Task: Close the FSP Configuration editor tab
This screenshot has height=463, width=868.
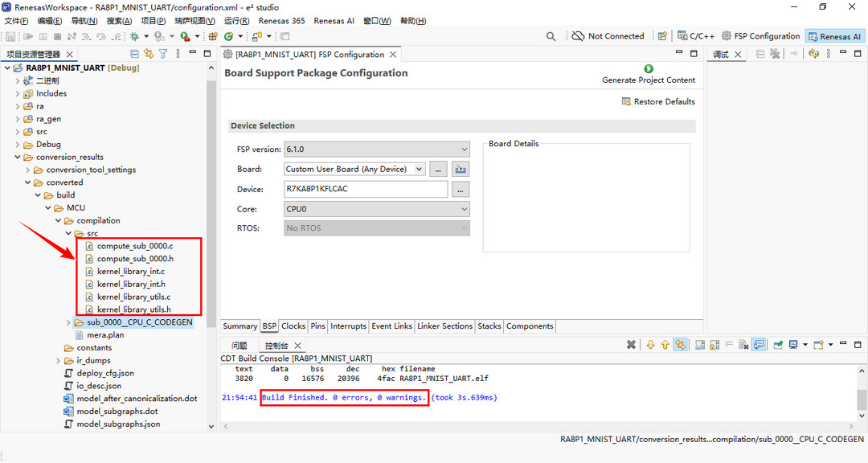Action: (x=393, y=55)
